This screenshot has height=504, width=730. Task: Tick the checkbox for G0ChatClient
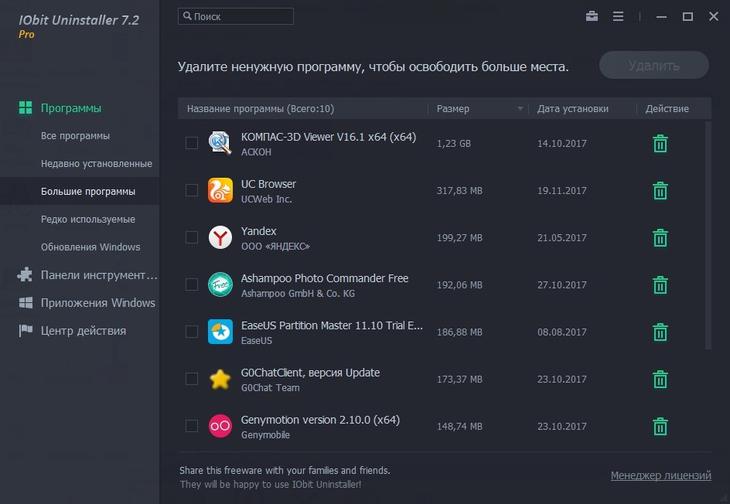pos(191,379)
